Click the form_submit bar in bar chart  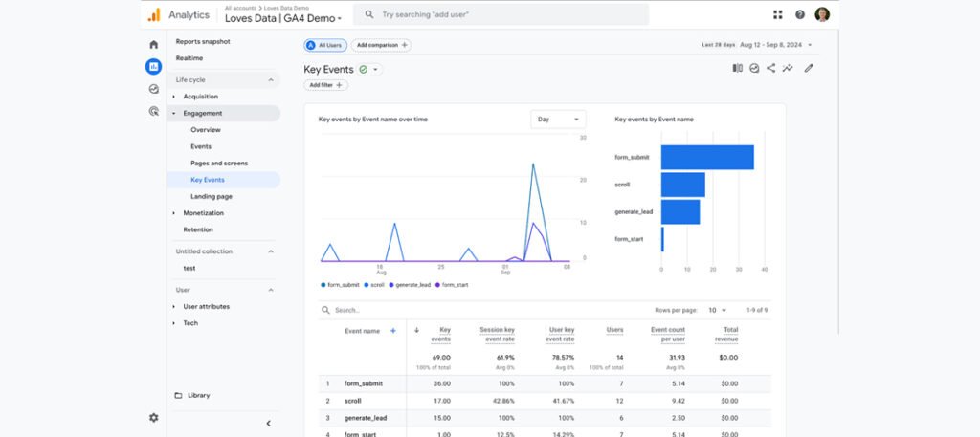(x=707, y=157)
